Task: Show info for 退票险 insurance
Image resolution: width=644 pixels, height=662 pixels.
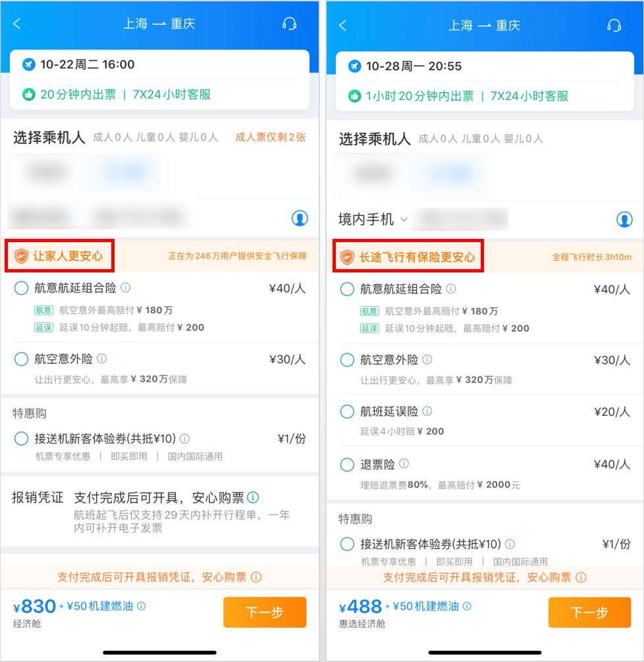Action: (x=404, y=463)
